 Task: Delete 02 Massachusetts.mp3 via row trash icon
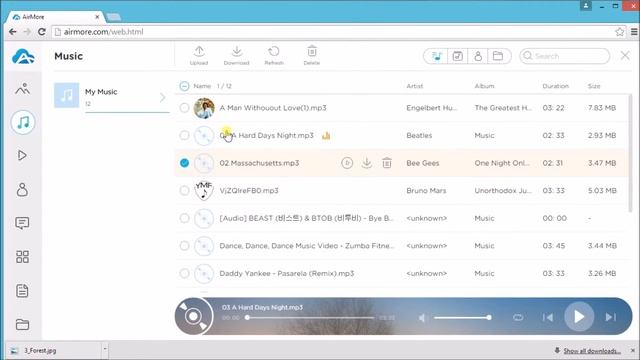pos(387,163)
